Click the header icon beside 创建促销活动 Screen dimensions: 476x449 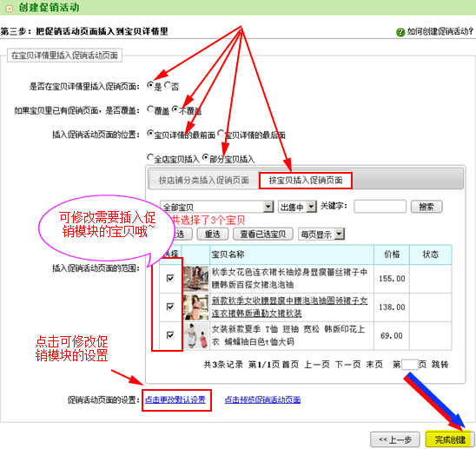tap(9, 8)
